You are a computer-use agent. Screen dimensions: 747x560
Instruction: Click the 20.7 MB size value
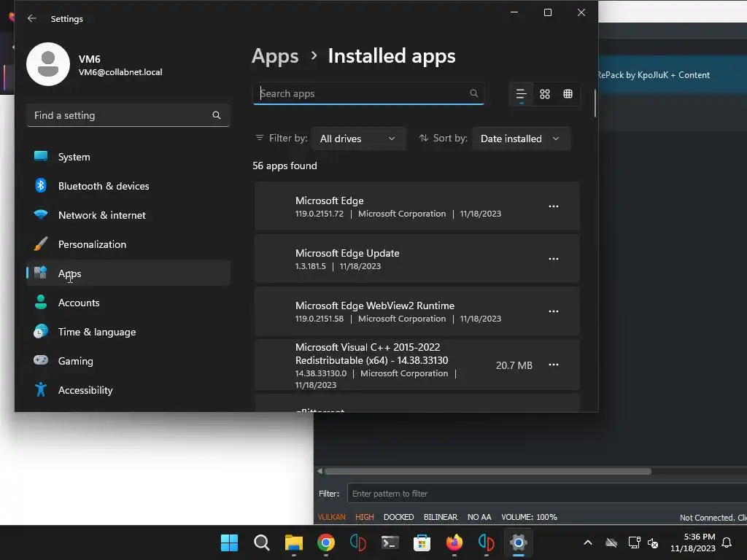pyautogui.click(x=514, y=365)
